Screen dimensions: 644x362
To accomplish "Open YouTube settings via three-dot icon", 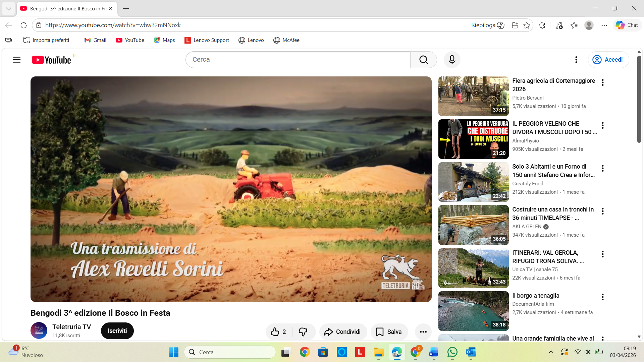I will 576,60.
